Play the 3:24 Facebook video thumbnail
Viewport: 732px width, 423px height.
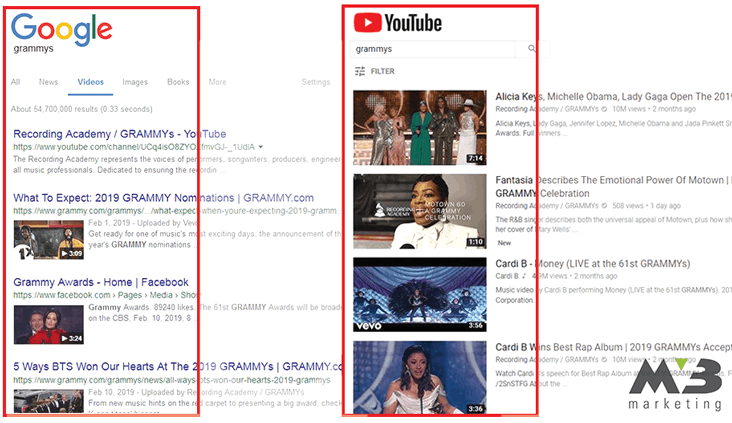point(49,324)
